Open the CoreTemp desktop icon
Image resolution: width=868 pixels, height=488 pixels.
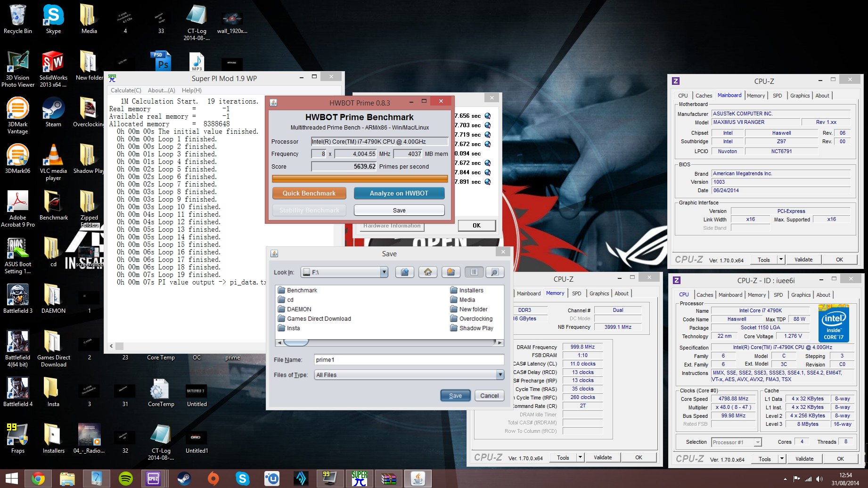pos(161,392)
